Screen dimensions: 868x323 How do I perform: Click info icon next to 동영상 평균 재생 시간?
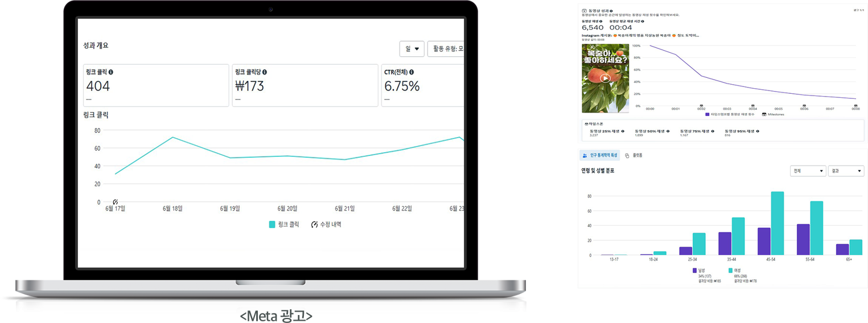click(x=643, y=21)
